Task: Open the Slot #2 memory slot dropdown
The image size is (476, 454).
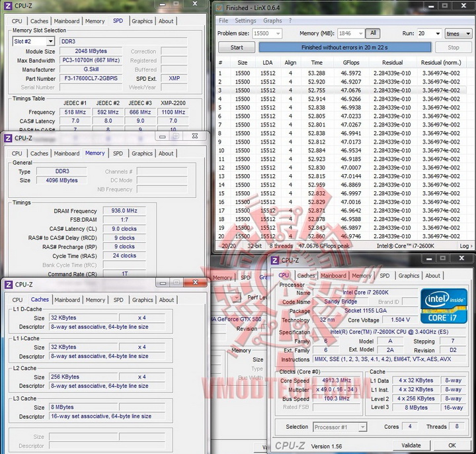Action: 50,41
